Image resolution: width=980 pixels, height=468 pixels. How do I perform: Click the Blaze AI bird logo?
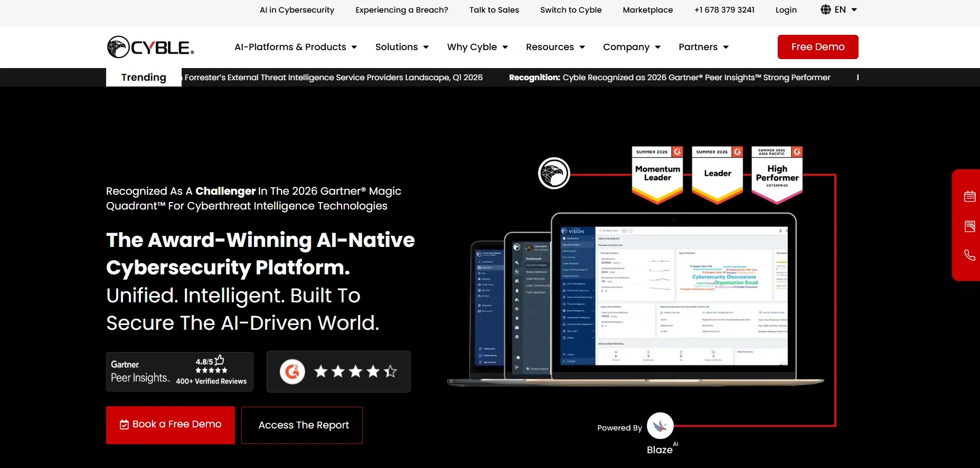(660, 426)
